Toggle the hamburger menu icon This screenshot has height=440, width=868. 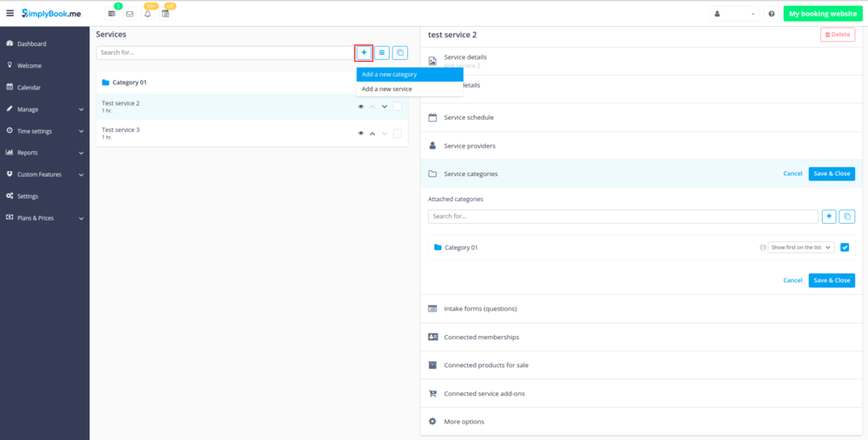coord(10,13)
